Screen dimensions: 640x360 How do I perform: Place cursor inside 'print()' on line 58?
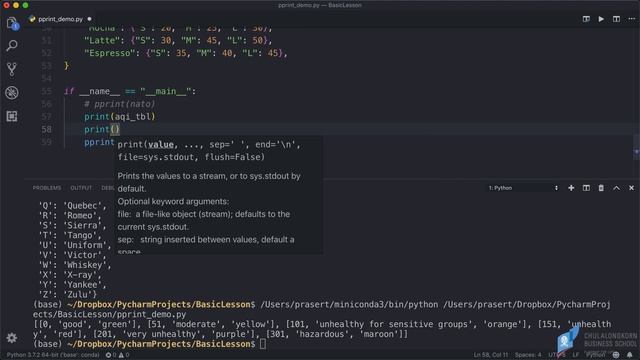115,129
